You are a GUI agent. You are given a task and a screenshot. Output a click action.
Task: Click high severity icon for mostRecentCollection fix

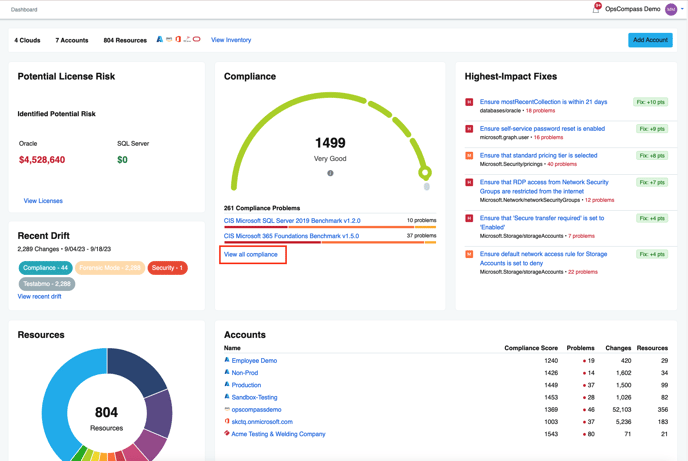pos(469,102)
